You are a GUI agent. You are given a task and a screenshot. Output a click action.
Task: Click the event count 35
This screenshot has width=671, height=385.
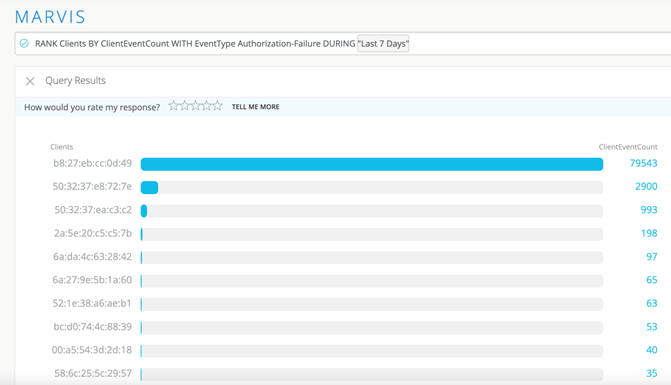point(652,373)
